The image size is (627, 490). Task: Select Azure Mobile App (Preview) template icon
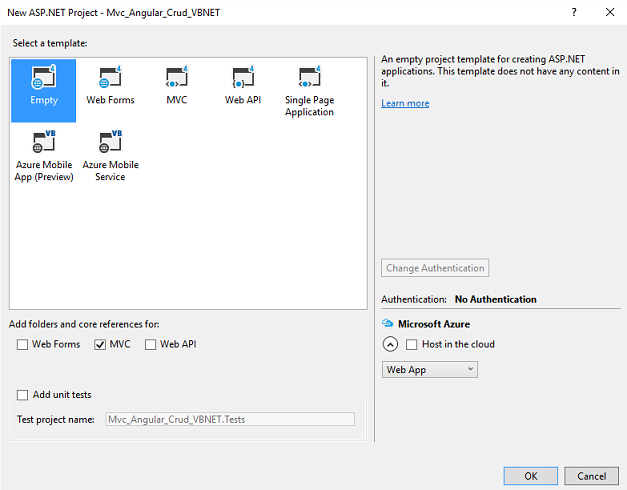44,142
